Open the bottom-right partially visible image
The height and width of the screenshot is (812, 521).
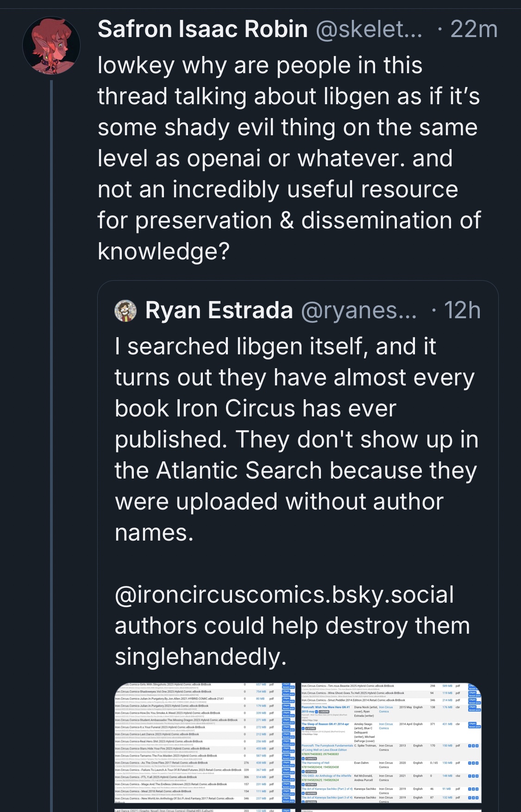pyautogui.click(x=391, y=810)
